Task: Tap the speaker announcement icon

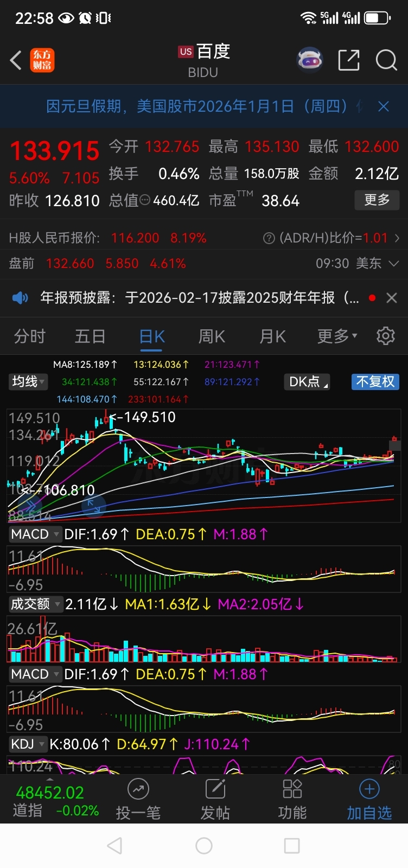Action: tap(20, 298)
